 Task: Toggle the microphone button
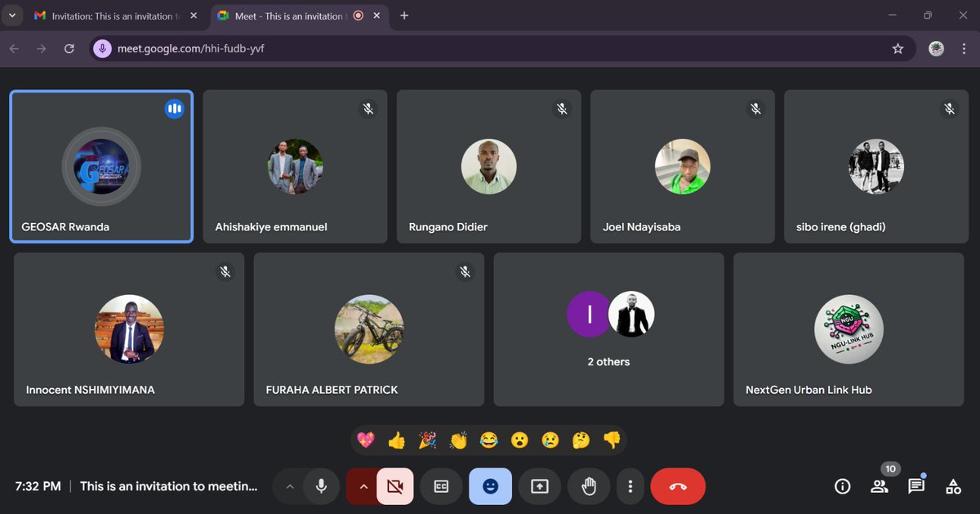click(322, 486)
